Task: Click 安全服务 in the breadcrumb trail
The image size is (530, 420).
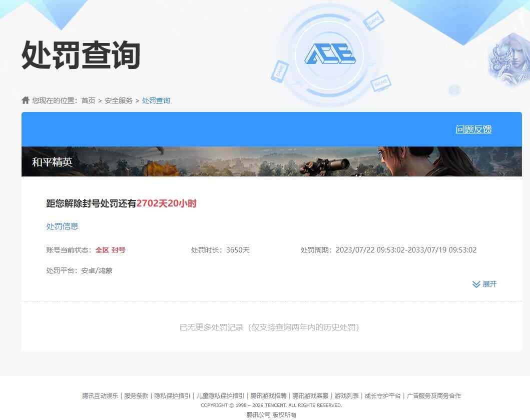Action: (117, 100)
